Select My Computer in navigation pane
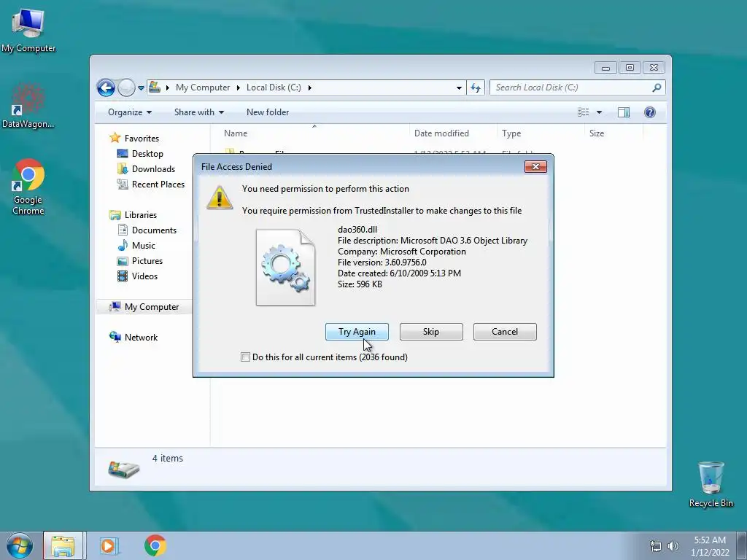Image resolution: width=747 pixels, height=560 pixels. coord(152,307)
